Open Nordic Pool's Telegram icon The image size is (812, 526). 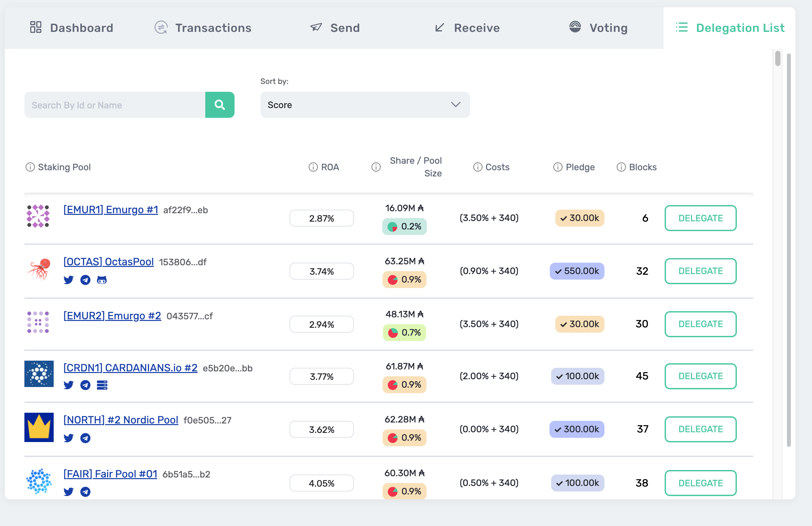click(x=85, y=438)
